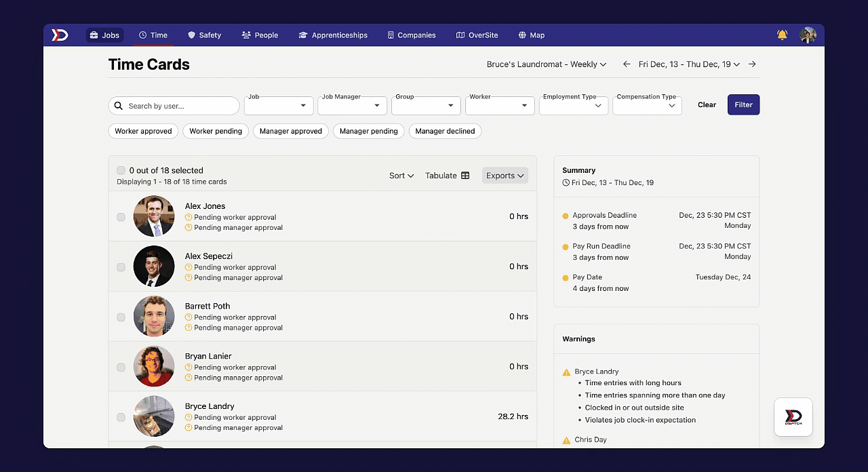
Task: Clear all filters
Action: (707, 104)
